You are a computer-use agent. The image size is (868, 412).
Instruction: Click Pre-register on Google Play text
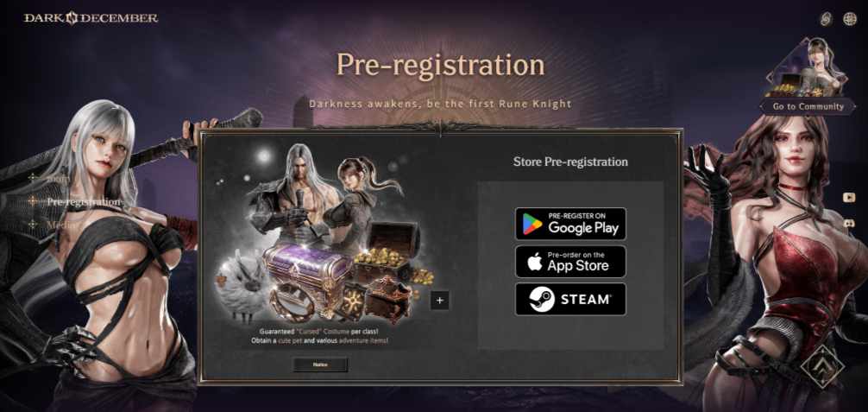tap(583, 224)
